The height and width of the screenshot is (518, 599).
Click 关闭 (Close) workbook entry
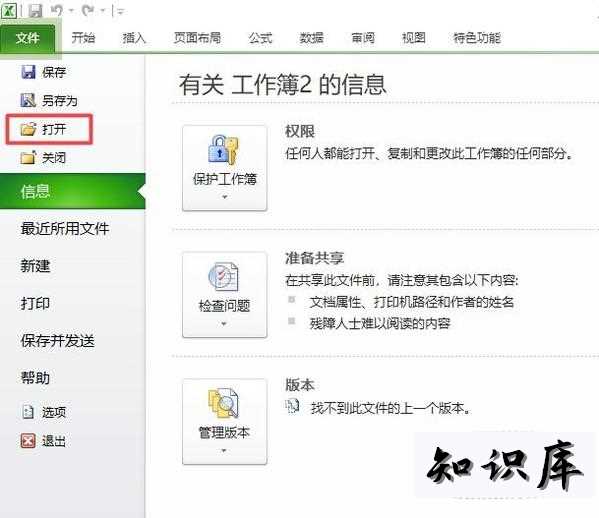click(44, 157)
